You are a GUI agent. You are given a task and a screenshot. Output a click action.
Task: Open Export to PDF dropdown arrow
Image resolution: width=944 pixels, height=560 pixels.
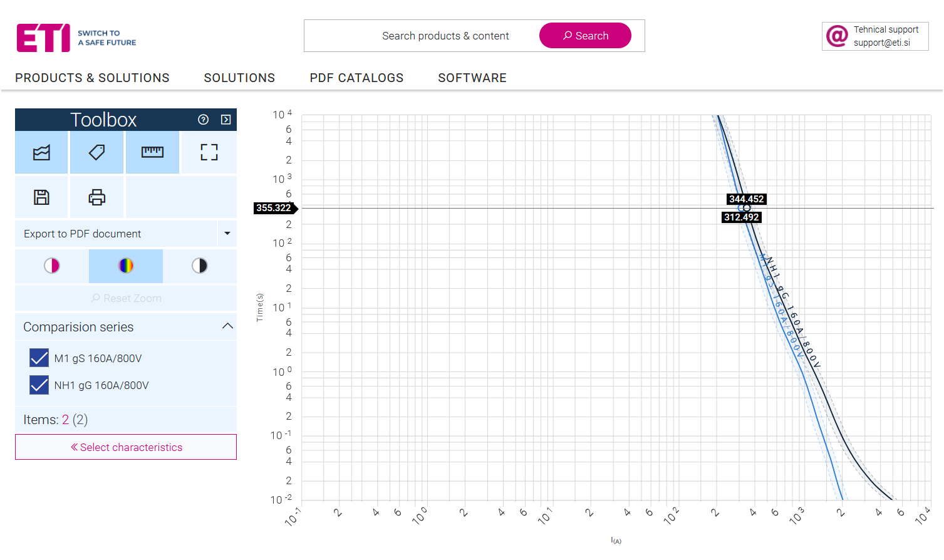pyautogui.click(x=227, y=234)
